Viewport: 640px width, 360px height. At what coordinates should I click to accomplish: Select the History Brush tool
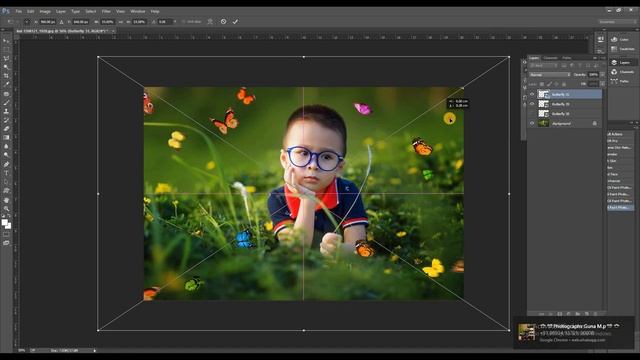point(6,120)
